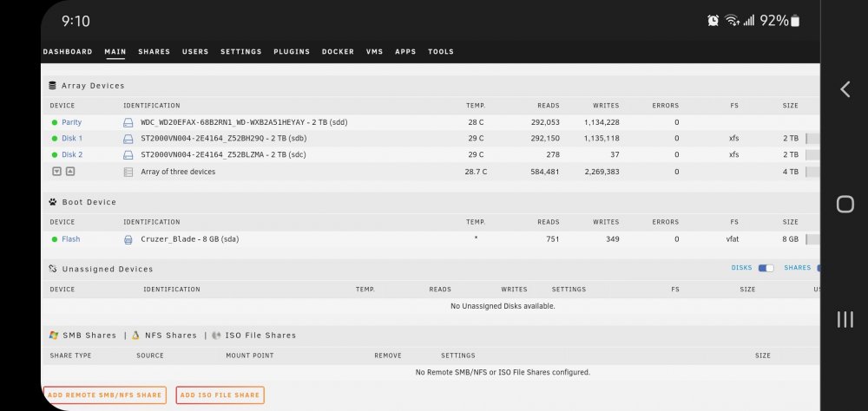Click the 4 TB total array size
The width and height of the screenshot is (868, 411).
[x=791, y=172]
